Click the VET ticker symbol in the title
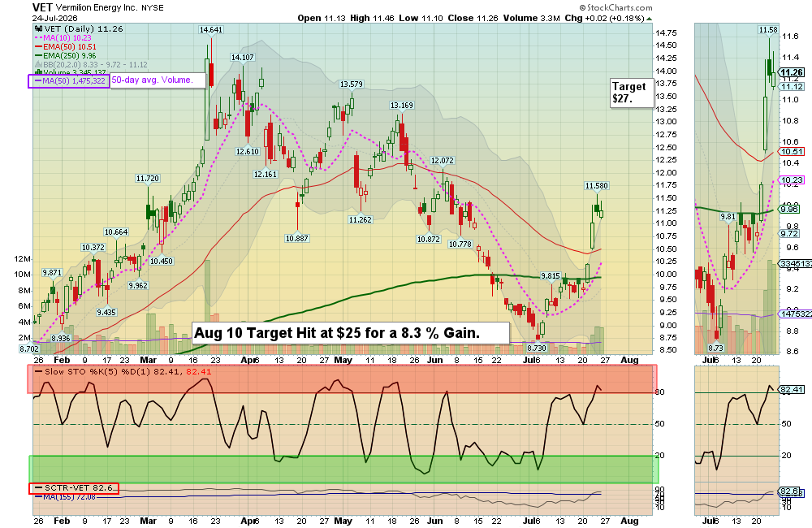812x528 pixels. pyautogui.click(x=42, y=7)
